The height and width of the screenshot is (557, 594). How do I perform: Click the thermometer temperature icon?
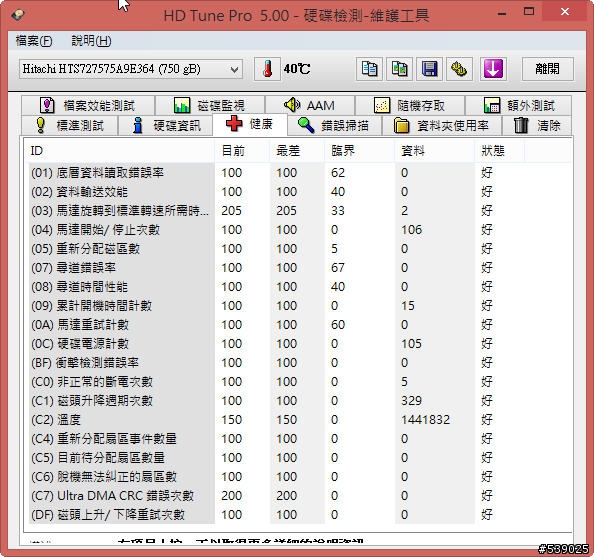point(267,69)
